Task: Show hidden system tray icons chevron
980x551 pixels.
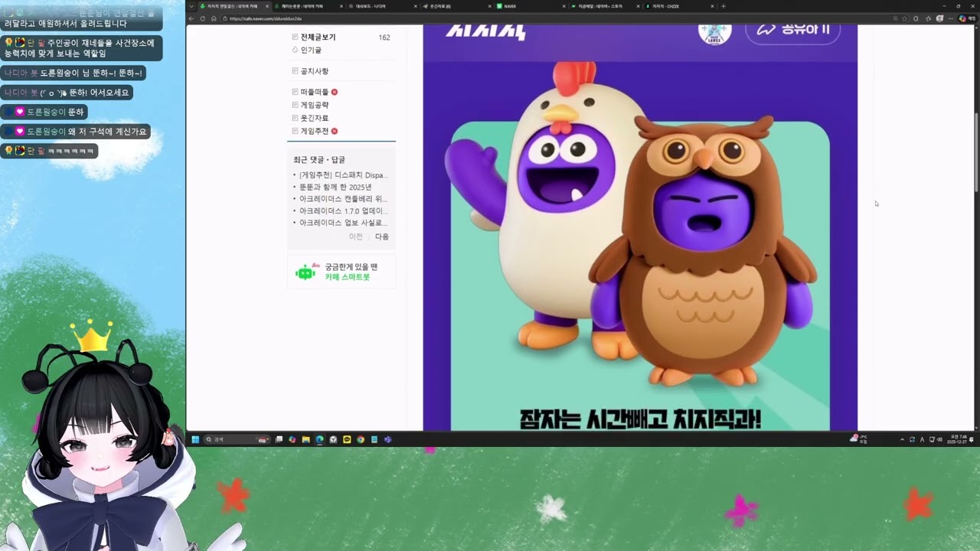Action: click(x=902, y=439)
